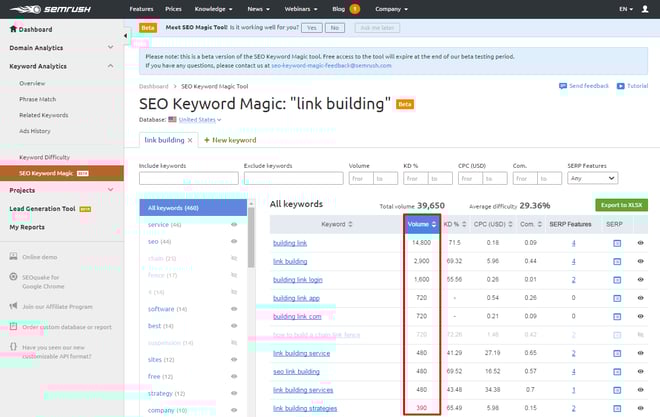Toggle visibility of service keyword group
This screenshot has height=417, width=660.
tap(234, 225)
